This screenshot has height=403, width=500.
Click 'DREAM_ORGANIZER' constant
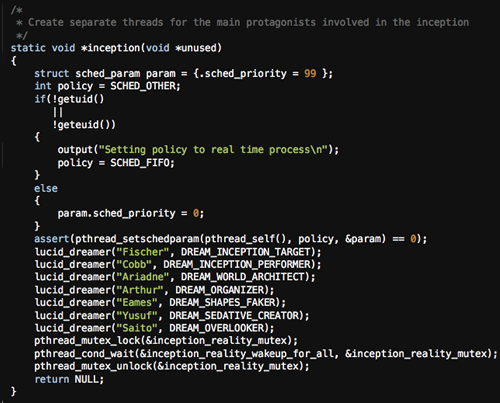[x=220, y=290]
